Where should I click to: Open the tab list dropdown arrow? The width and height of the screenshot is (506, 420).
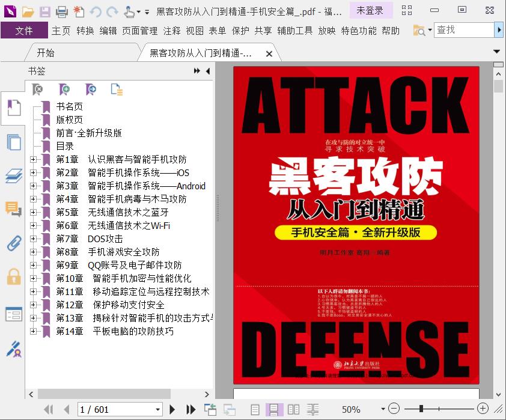click(x=496, y=51)
